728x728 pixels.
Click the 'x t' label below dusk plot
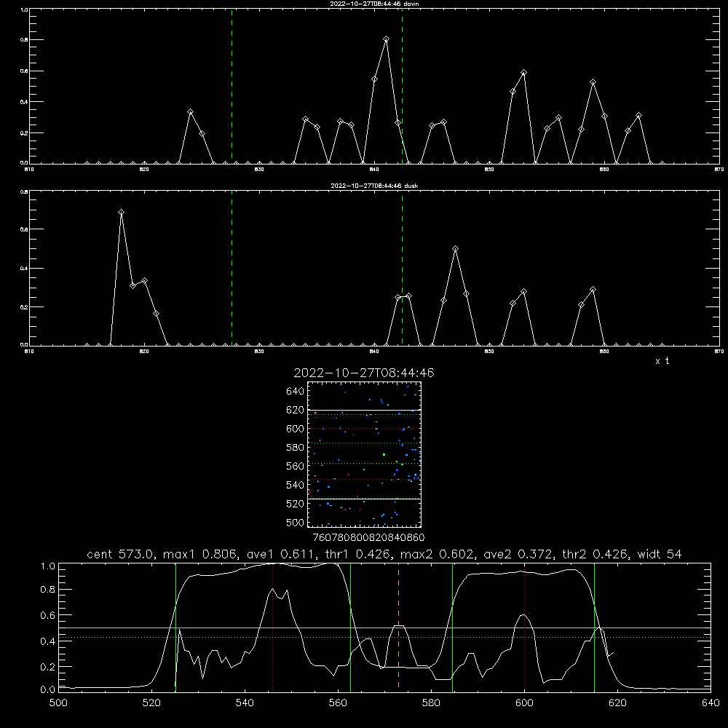pos(662,361)
